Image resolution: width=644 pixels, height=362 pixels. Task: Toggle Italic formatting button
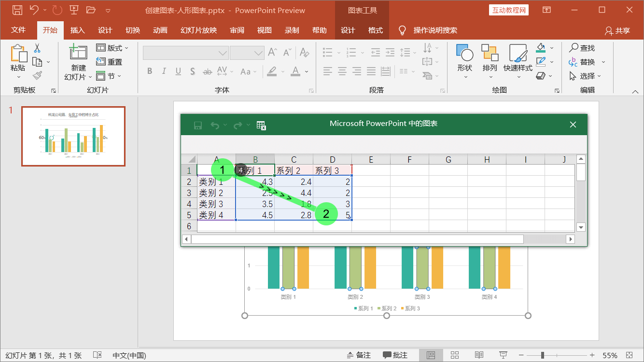(164, 71)
